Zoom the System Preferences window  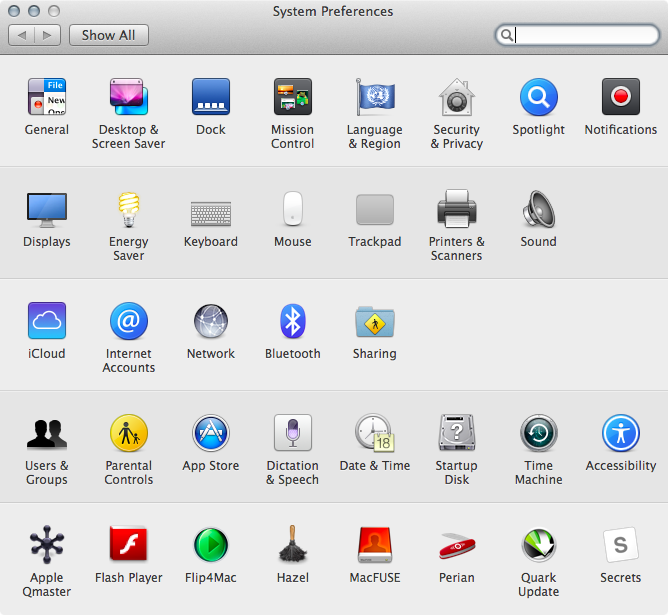(x=54, y=11)
